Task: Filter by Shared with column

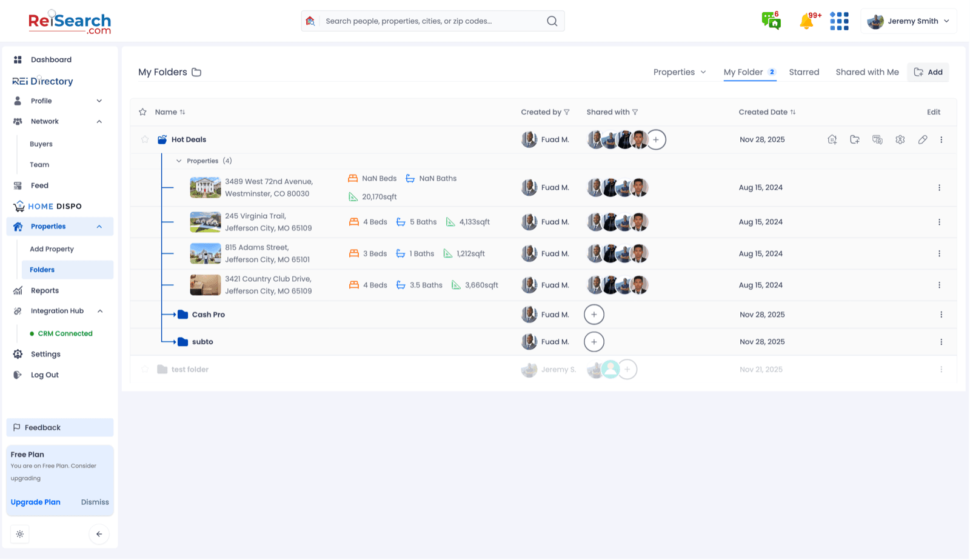Action: (x=612, y=112)
